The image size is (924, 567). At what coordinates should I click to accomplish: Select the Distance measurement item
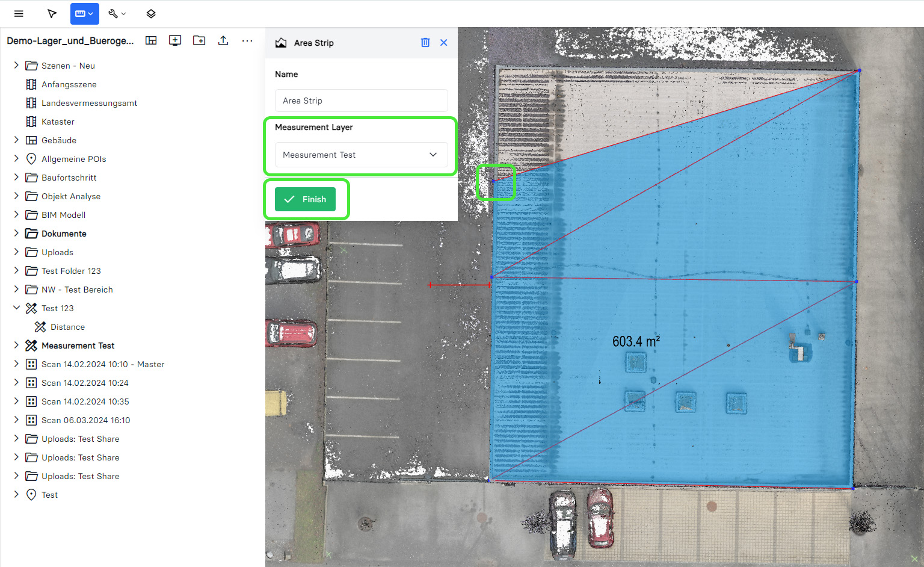click(x=67, y=327)
